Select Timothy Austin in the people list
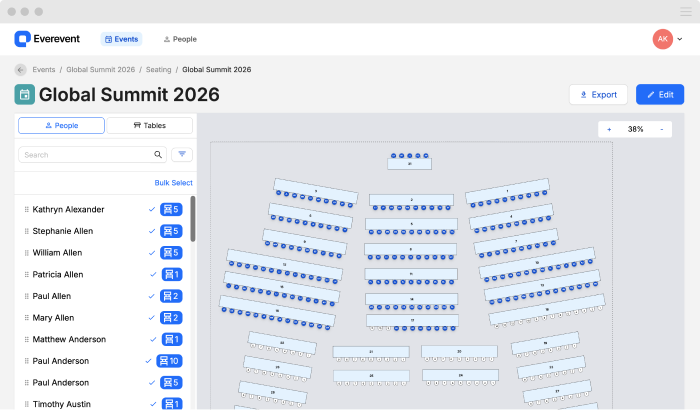This screenshot has width=700, height=410. click(62, 404)
